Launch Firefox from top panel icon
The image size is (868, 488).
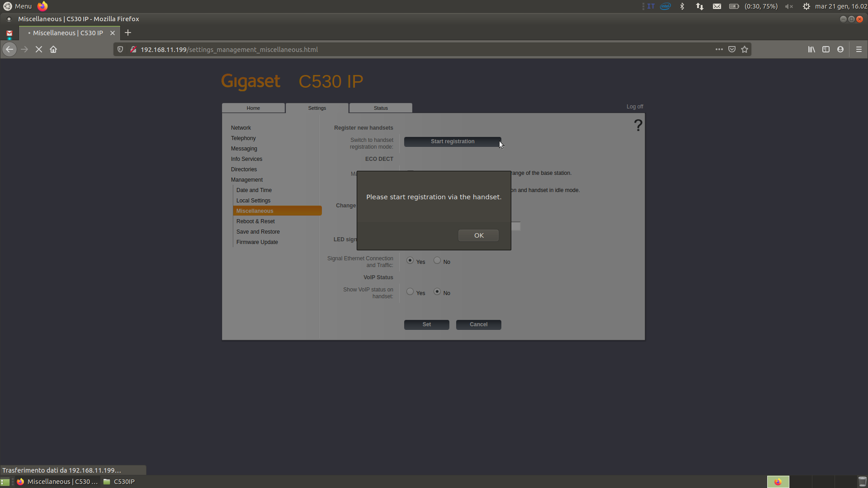point(42,6)
